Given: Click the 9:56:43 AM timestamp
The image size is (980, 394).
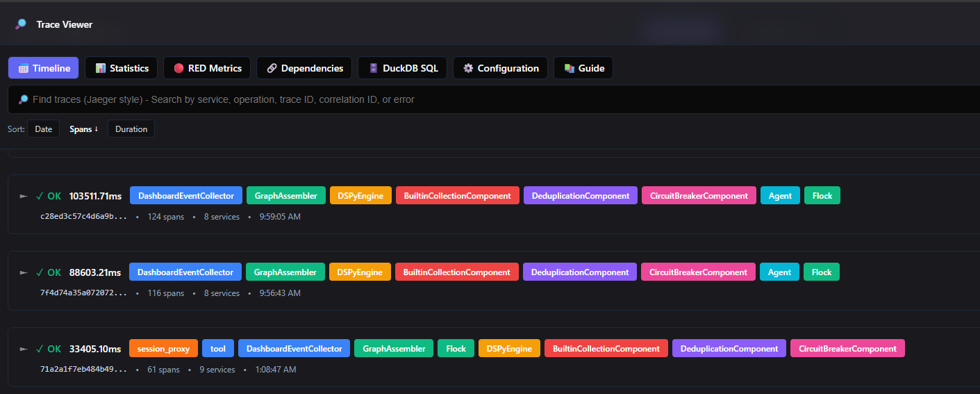Looking at the screenshot, I should point(280,293).
